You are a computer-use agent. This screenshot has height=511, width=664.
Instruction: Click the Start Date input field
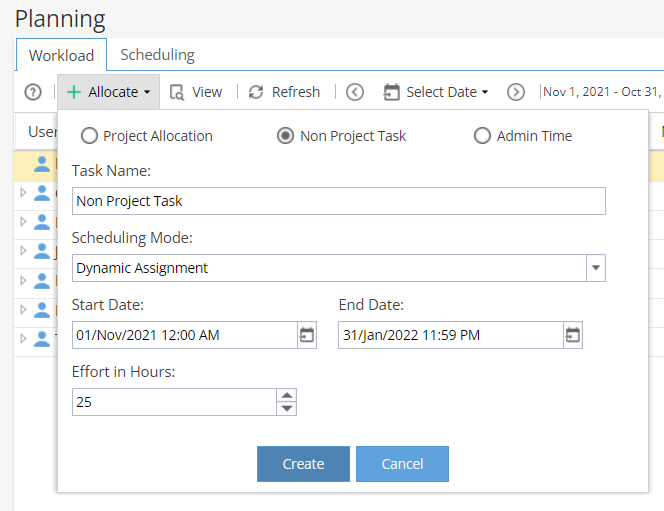click(185, 335)
